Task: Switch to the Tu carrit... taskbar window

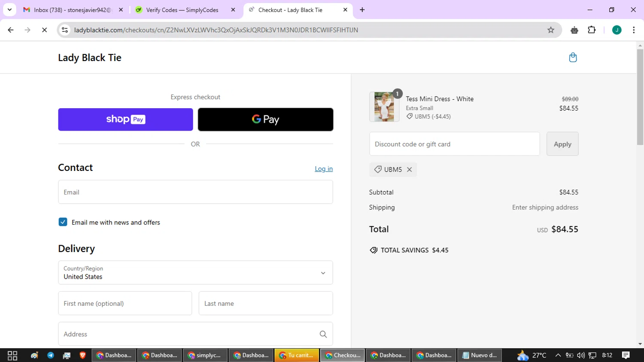Action: coord(297,355)
